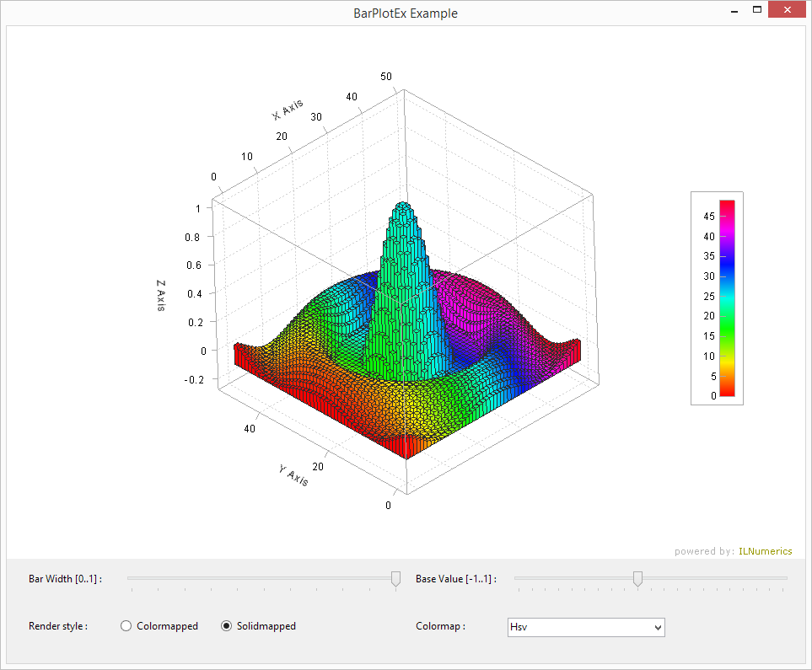812x670 pixels.
Task: Click the Y Axis label
Action: click(x=293, y=475)
